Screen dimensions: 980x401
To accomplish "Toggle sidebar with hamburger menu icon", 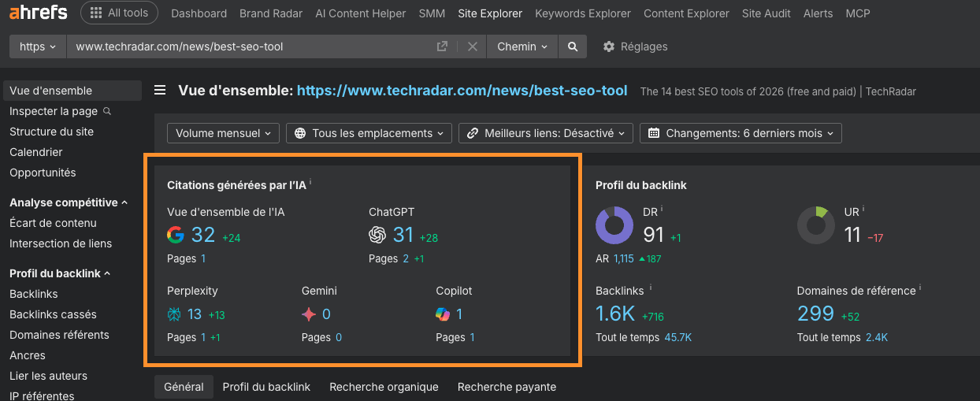I will coord(160,91).
